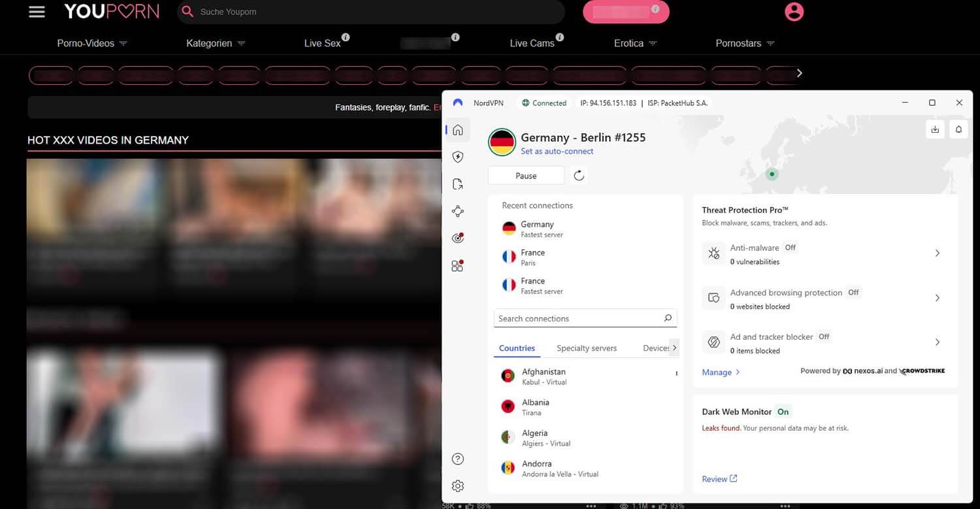Click the Review link under Dark Web Monitor
980x509 pixels.
coord(719,479)
